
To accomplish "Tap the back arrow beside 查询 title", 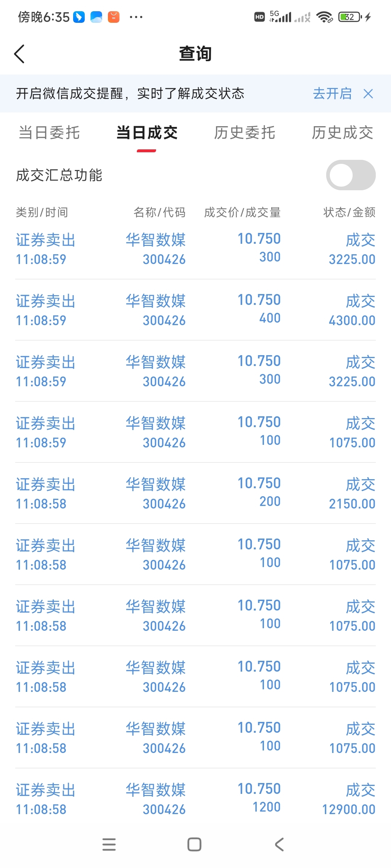I will pos(19,54).
